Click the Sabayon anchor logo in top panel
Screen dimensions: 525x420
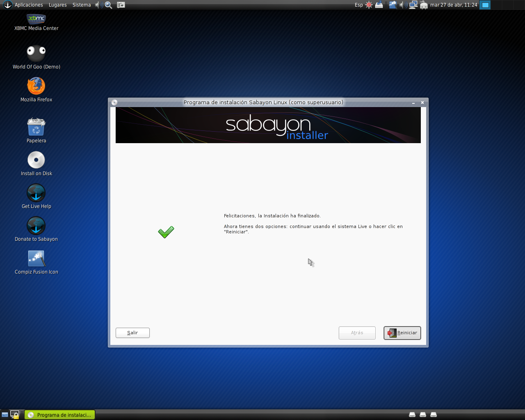[7, 5]
